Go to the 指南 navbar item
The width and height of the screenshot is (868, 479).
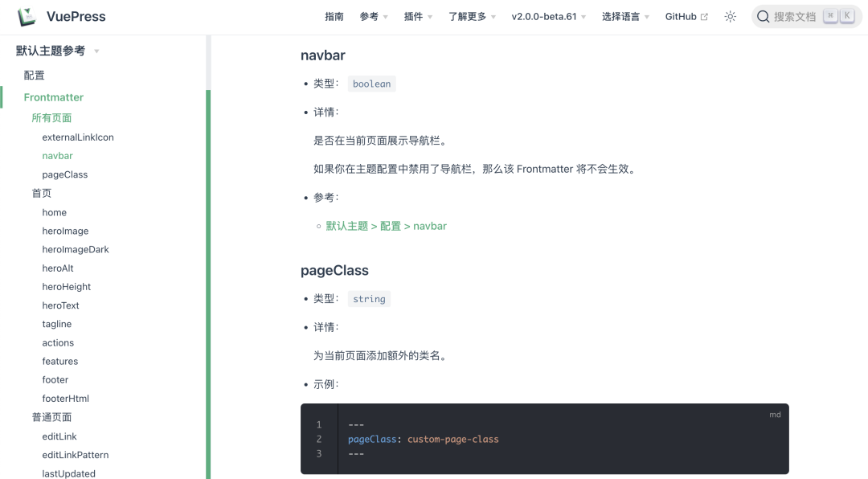(334, 17)
